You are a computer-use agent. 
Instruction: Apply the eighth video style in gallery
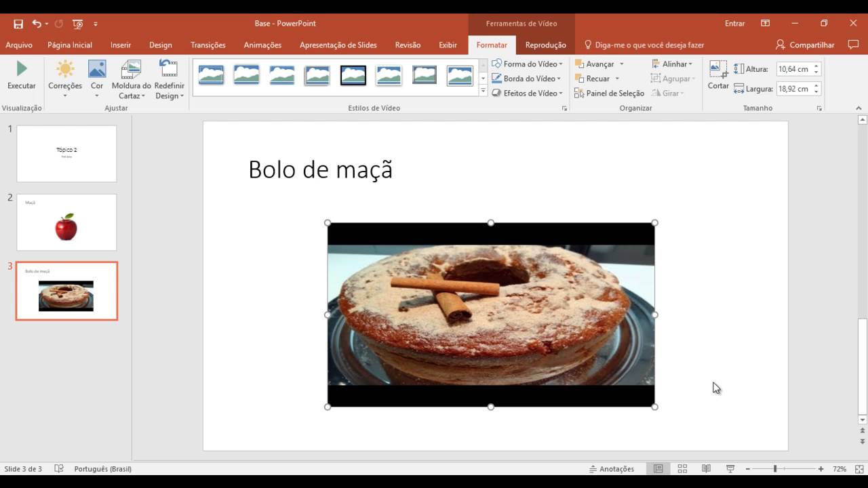[x=460, y=75]
